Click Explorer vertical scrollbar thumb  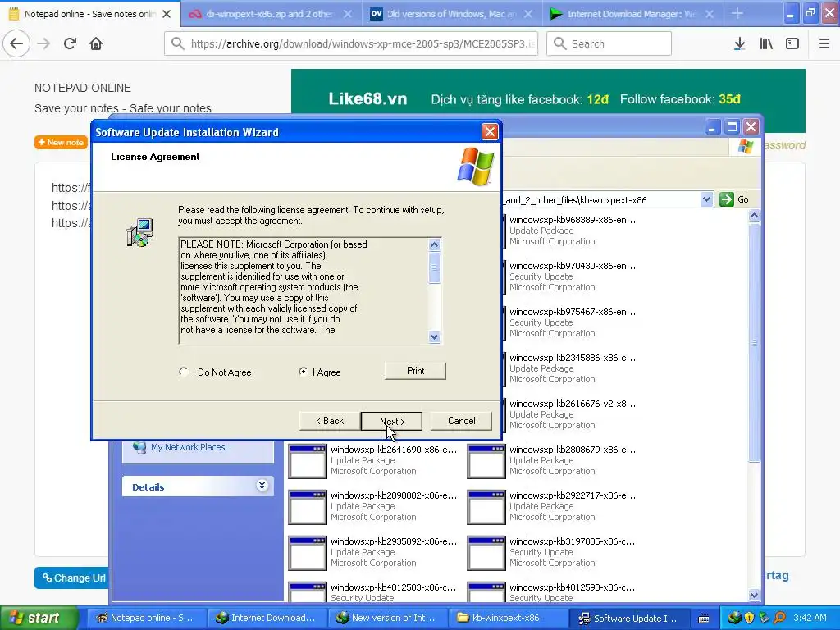[754, 343]
